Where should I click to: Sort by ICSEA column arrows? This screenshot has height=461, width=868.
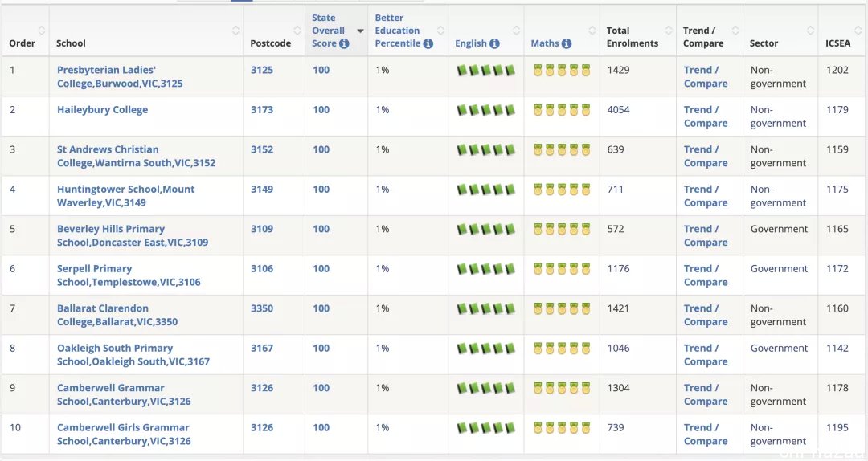pyautogui.click(x=859, y=31)
